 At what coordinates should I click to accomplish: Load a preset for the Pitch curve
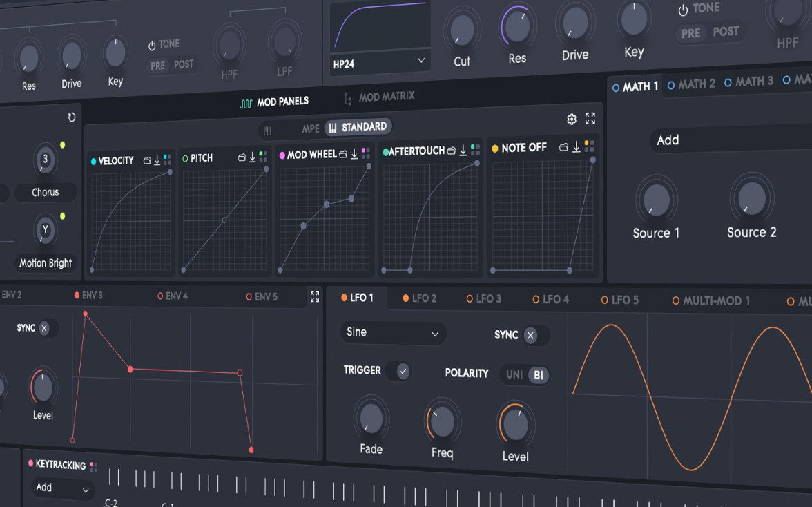(x=242, y=157)
